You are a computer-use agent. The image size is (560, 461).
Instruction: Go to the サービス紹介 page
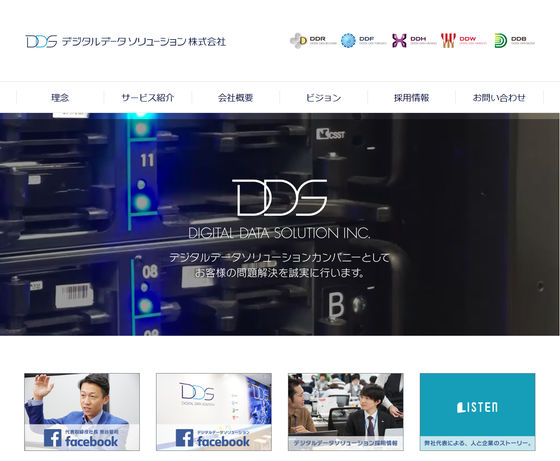(x=148, y=97)
